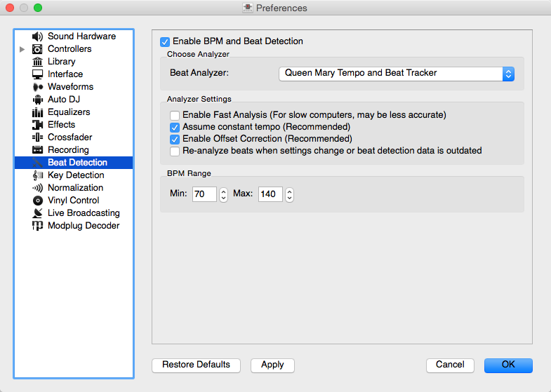This screenshot has height=392, width=551.
Task: Click the Min BPM input field
Action: pos(204,194)
